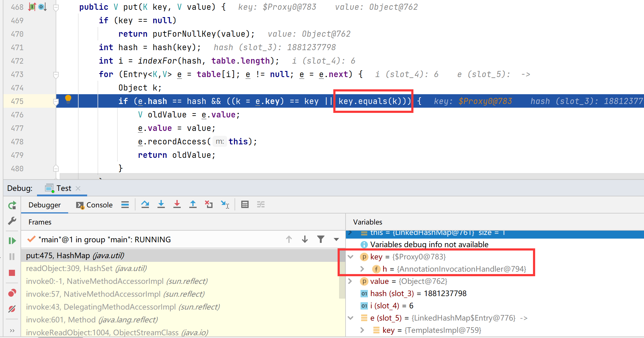Click indexFor method call on line 472
Image resolution: width=644 pixels, height=338 pixels.
pos(157,61)
